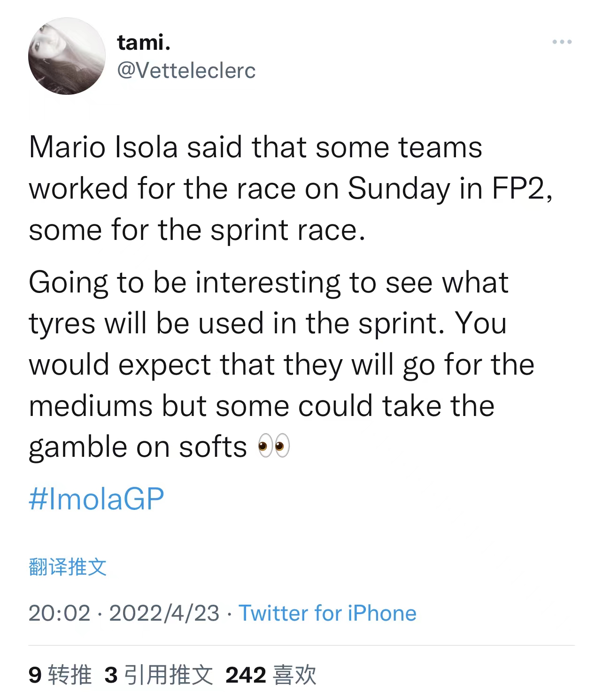The width and height of the screenshot is (603, 700).
Task: Click the phrase "sprint race." in the tweet
Action: (287, 230)
